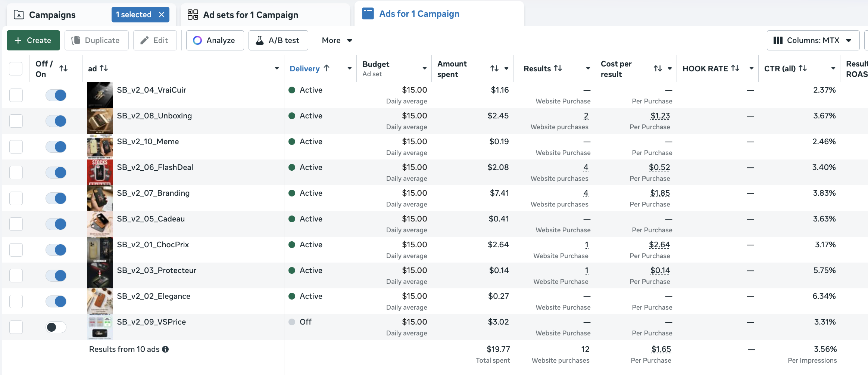The height and width of the screenshot is (375, 868).
Task: Expand the Amount spent column options caret
Action: coord(506,68)
